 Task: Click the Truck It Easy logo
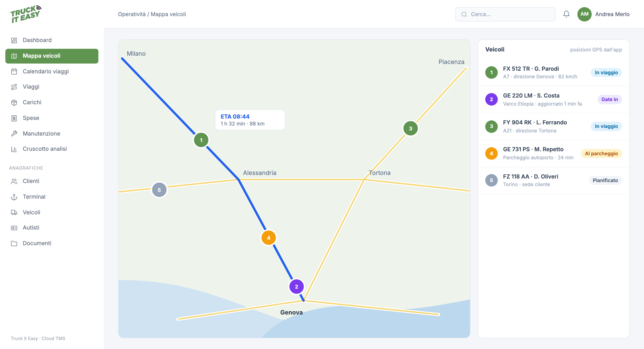click(26, 14)
